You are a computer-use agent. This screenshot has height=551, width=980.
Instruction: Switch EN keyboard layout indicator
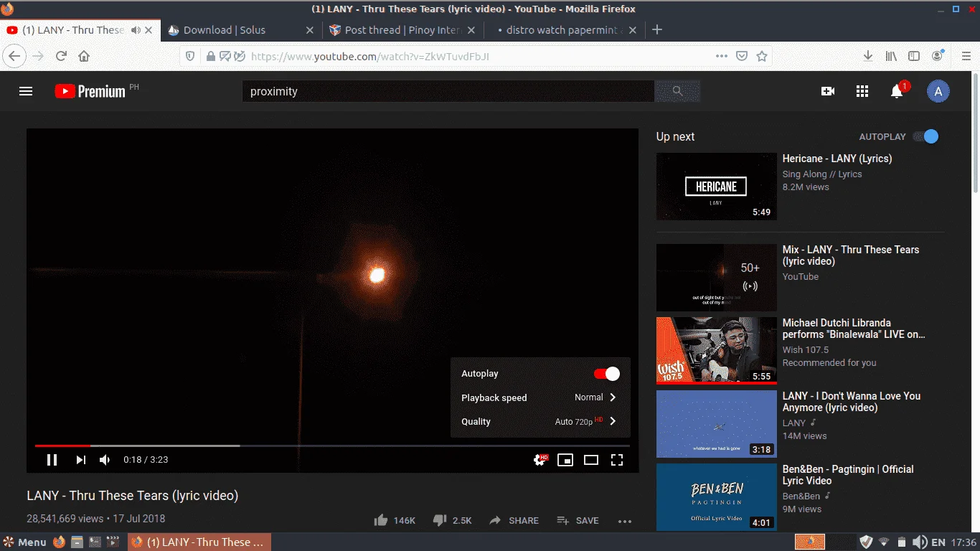938,542
